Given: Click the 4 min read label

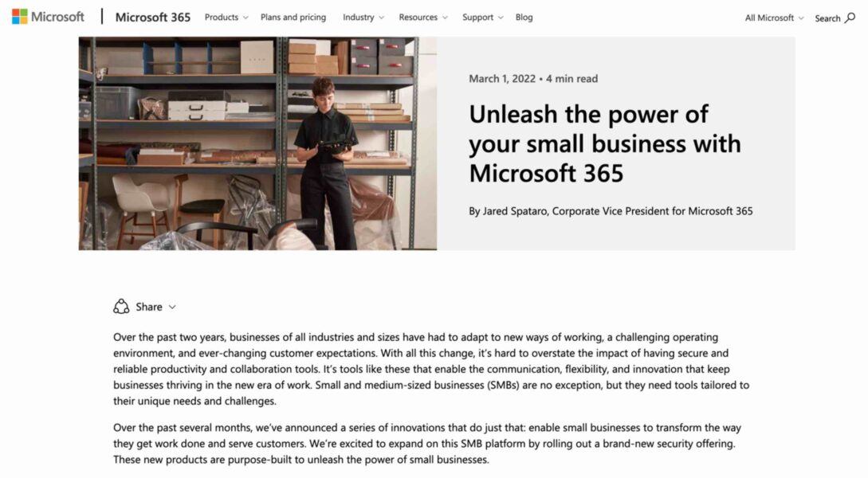Looking at the screenshot, I should click(x=572, y=79).
